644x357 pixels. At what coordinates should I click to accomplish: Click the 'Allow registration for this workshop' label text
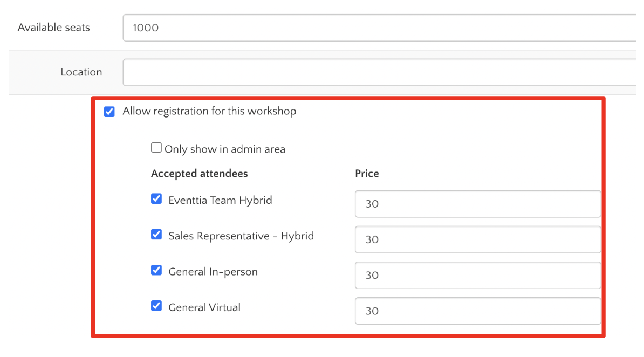[x=209, y=111]
